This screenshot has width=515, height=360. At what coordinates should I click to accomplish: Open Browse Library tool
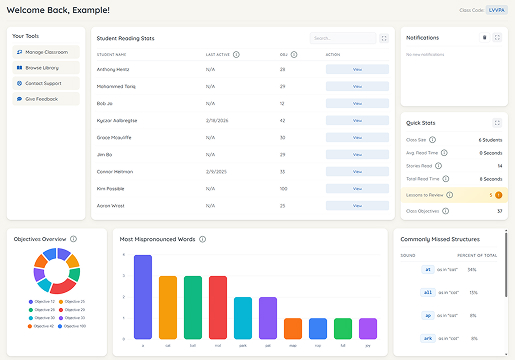tap(46, 68)
